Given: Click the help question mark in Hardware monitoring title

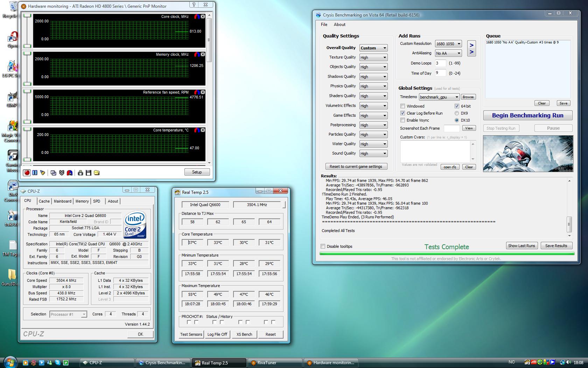Looking at the screenshot, I should (x=194, y=5).
